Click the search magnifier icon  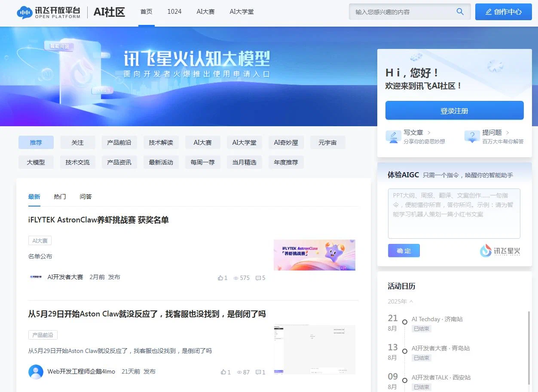[x=460, y=12]
